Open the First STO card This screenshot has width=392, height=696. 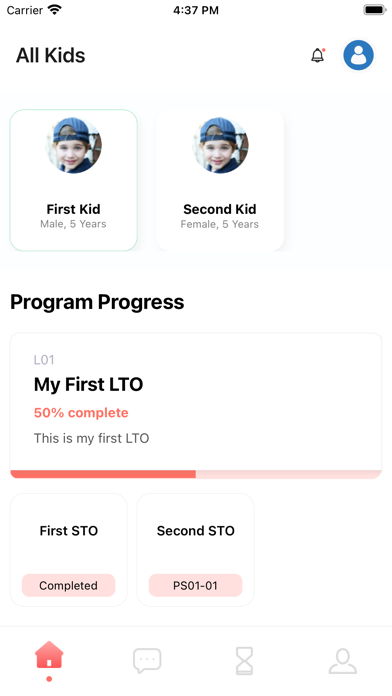(69, 550)
